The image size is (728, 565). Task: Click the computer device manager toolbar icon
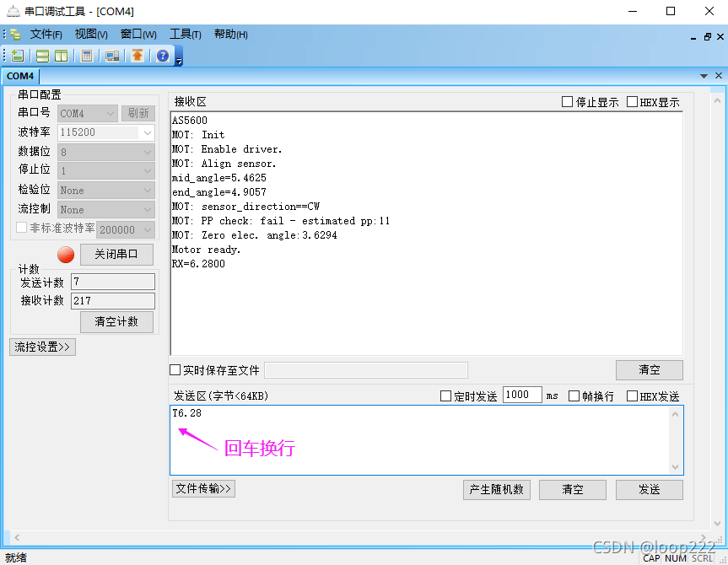point(112,56)
